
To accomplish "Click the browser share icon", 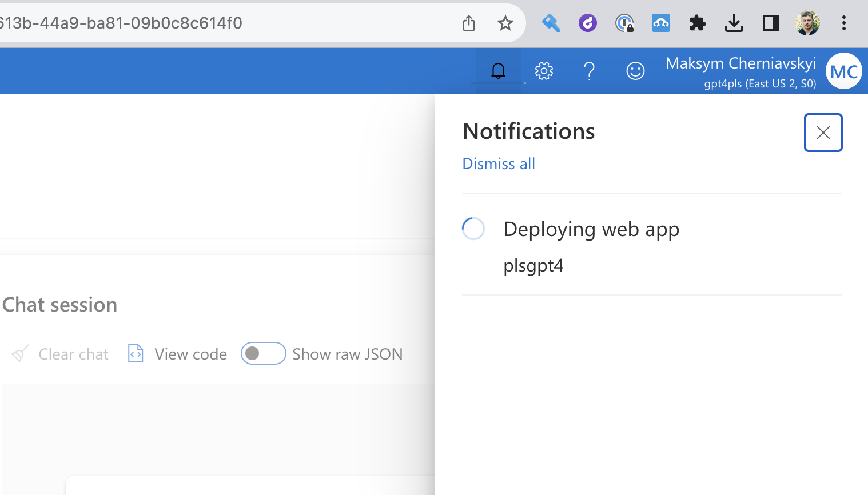I will 468,23.
